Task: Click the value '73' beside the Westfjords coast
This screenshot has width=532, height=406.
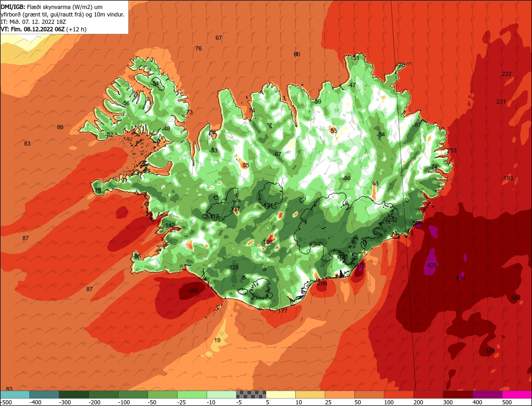Action: [189, 112]
